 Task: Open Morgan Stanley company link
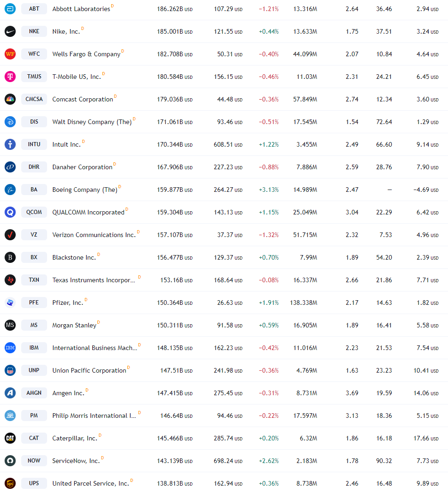[x=74, y=326]
